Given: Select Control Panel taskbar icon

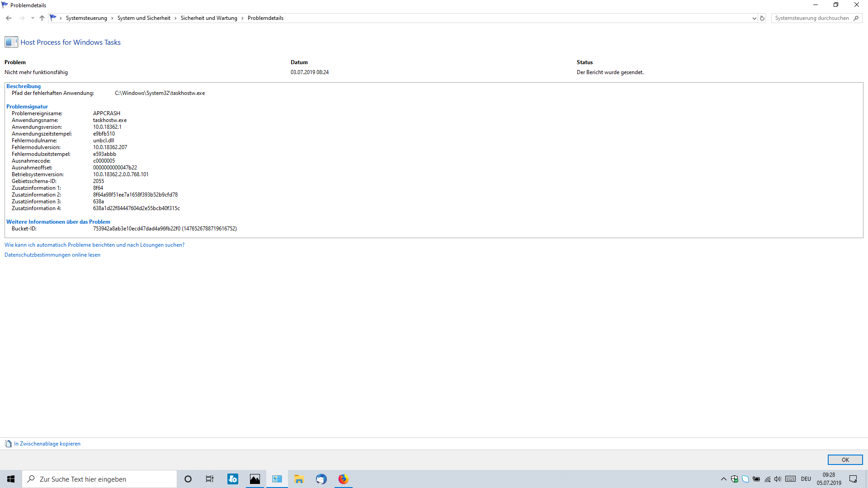Looking at the screenshot, I should (277, 479).
